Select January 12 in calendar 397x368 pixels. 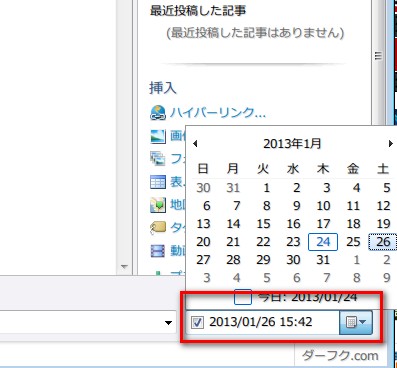point(383,206)
